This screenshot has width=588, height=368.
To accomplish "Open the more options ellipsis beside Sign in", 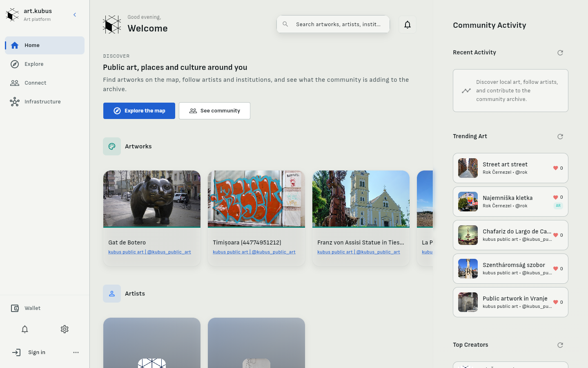I will tap(76, 352).
